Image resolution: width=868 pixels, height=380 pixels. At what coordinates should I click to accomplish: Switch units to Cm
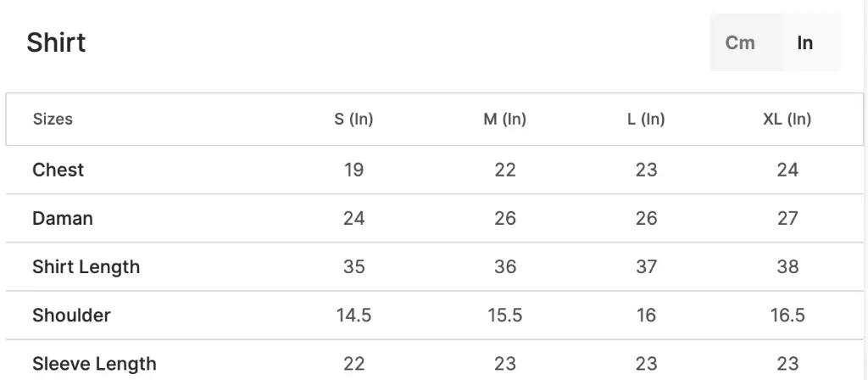coord(740,42)
